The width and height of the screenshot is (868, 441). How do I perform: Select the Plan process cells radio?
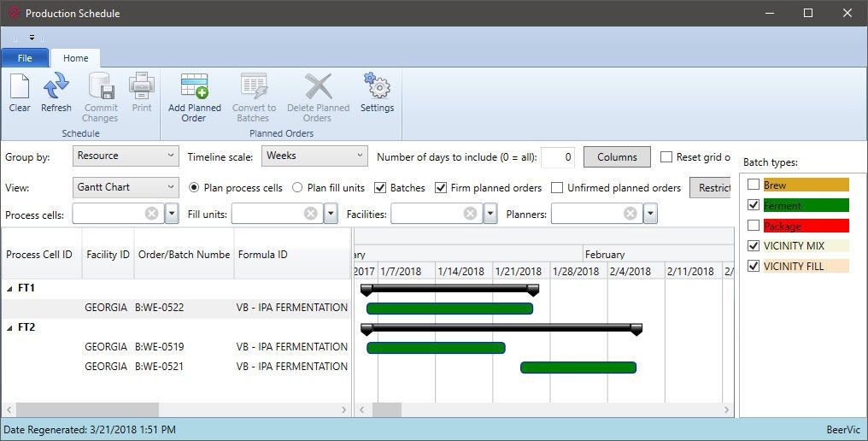[x=194, y=188]
